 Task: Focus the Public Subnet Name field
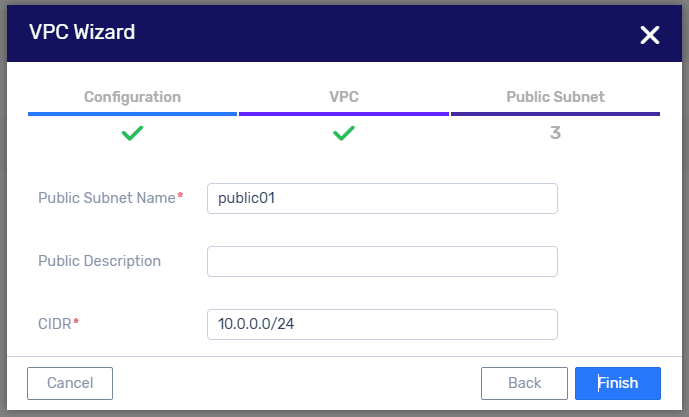coord(382,199)
